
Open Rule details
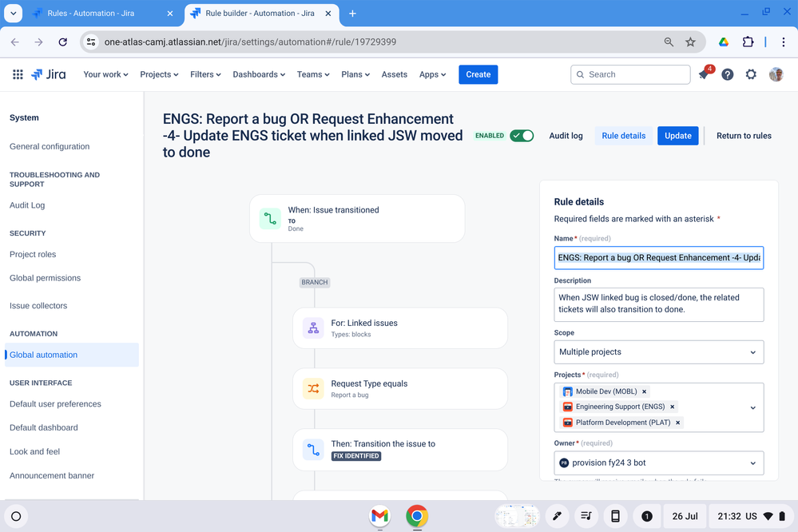(x=623, y=136)
